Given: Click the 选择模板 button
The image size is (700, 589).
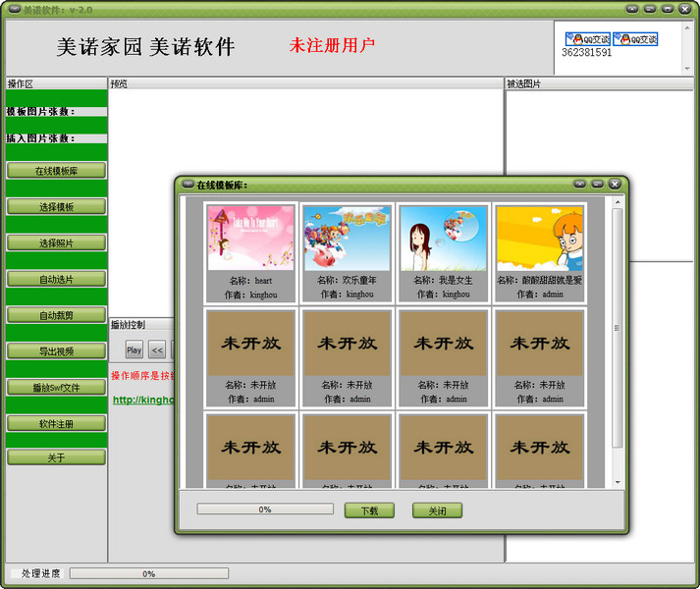Looking at the screenshot, I should click(x=56, y=207).
